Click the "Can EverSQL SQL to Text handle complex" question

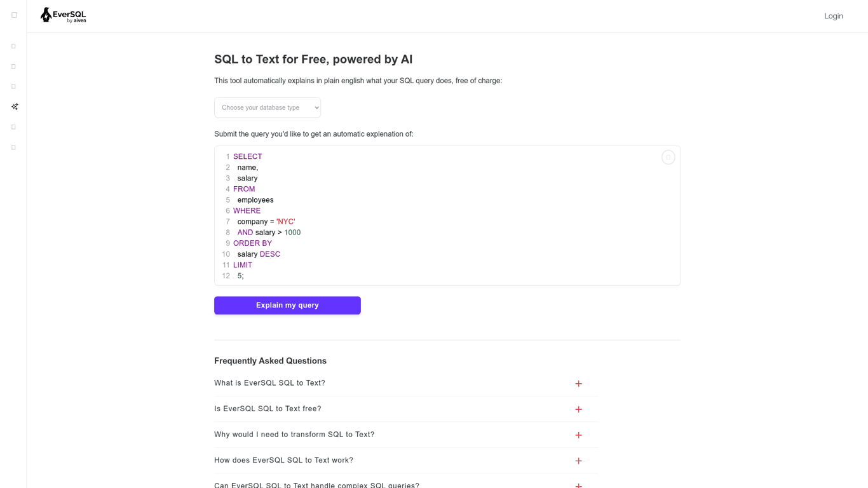pyautogui.click(x=316, y=485)
